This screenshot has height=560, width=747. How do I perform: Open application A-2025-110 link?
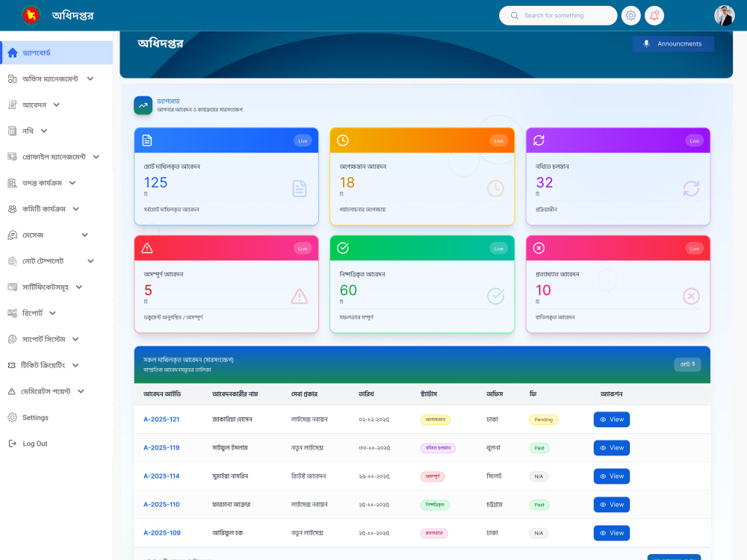tap(161, 505)
